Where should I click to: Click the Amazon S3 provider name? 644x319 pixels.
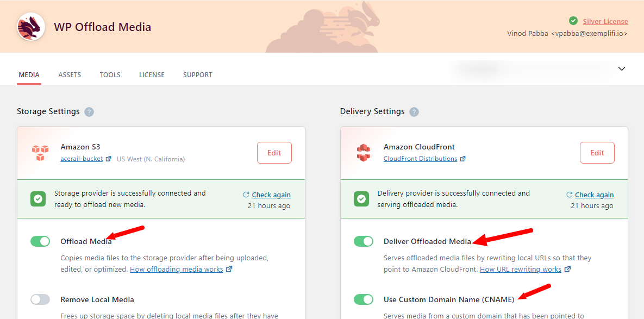[80, 147]
